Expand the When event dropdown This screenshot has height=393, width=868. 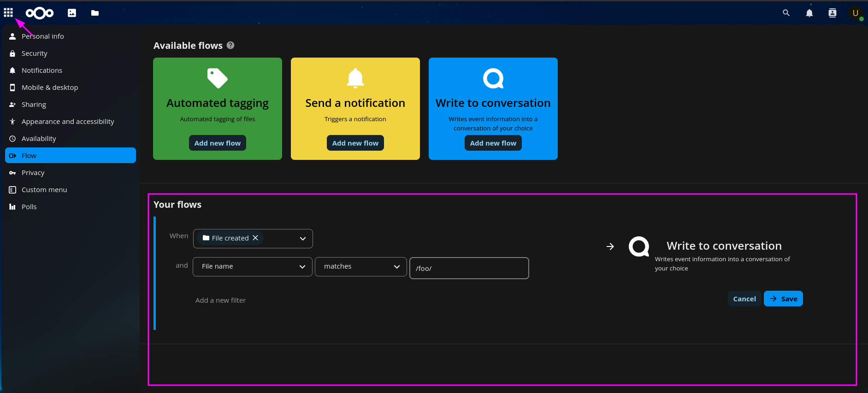coord(302,239)
